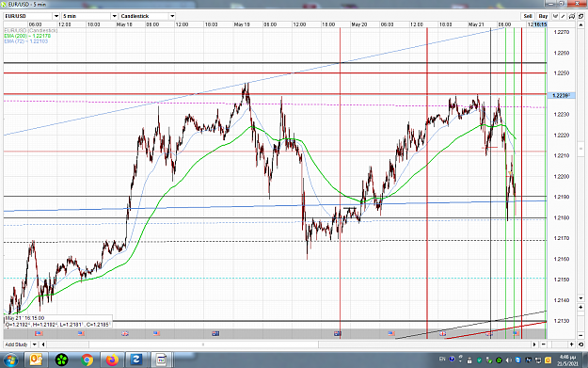Open Firefox from the taskbar
The height and width of the screenshot is (368, 588).
112,360
